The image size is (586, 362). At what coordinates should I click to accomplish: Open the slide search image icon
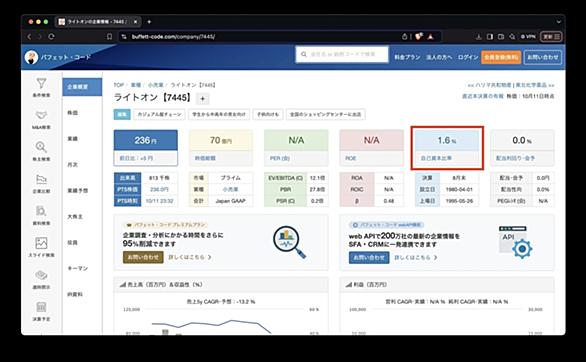pyautogui.click(x=41, y=243)
